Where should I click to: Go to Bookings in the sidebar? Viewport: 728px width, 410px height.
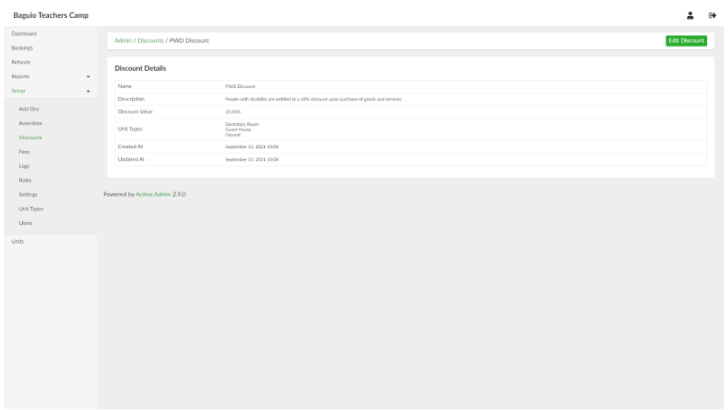click(x=21, y=48)
